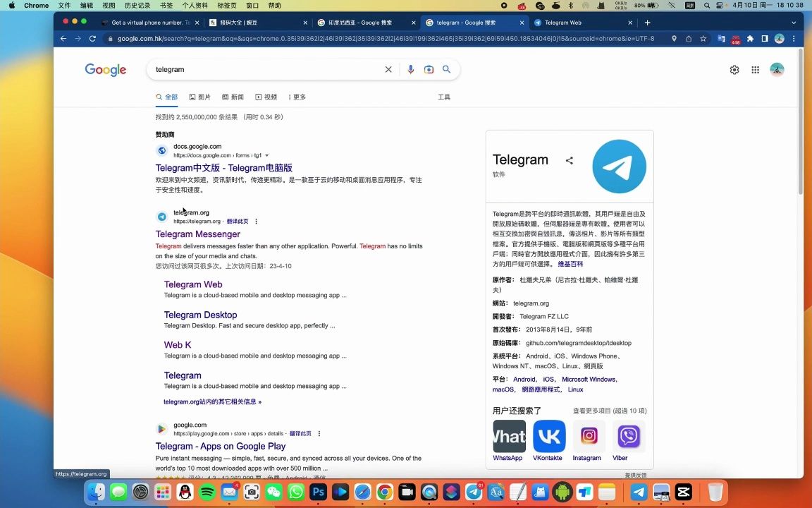Click the Chrome address bar URL

click(x=386, y=38)
